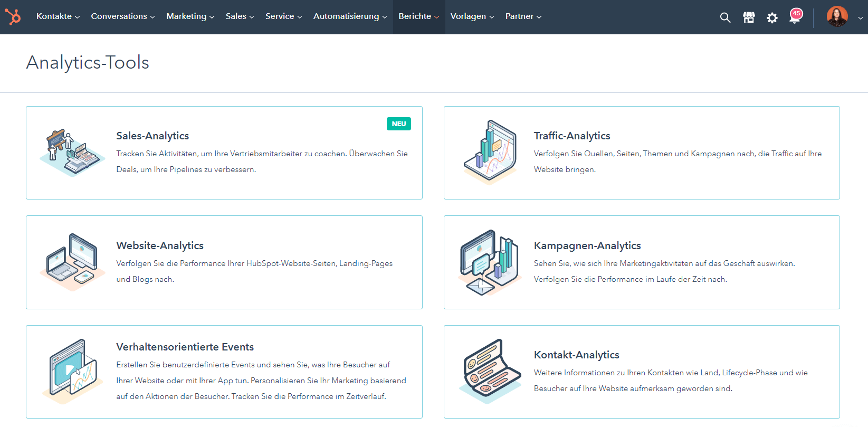The image size is (868, 427).
Task: Expand the account menu chevron
Action: pyautogui.click(x=861, y=17)
